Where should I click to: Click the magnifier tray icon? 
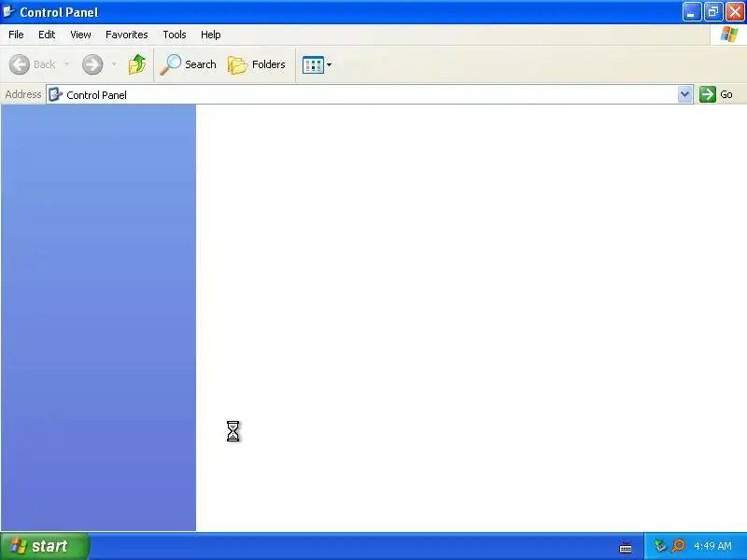click(678, 546)
